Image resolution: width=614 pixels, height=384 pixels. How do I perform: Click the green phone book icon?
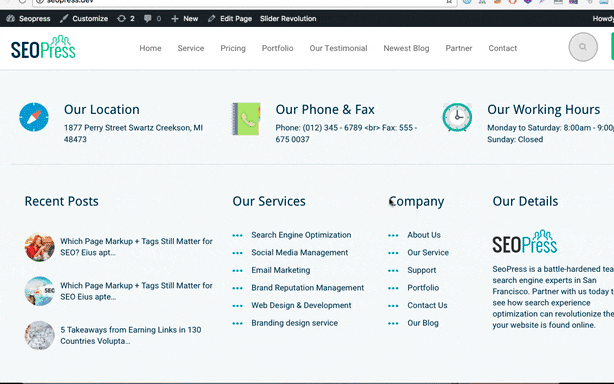[x=246, y=119]
